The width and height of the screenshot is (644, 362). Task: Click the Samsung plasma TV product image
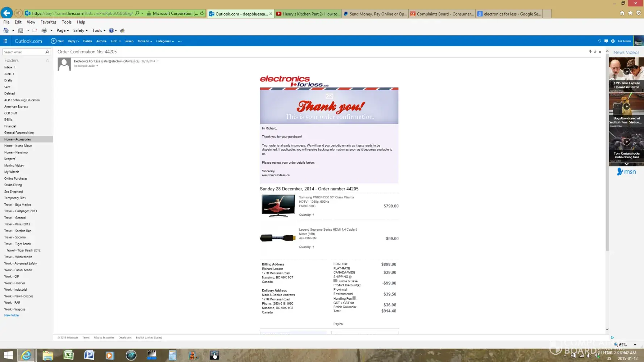(278, 206)
